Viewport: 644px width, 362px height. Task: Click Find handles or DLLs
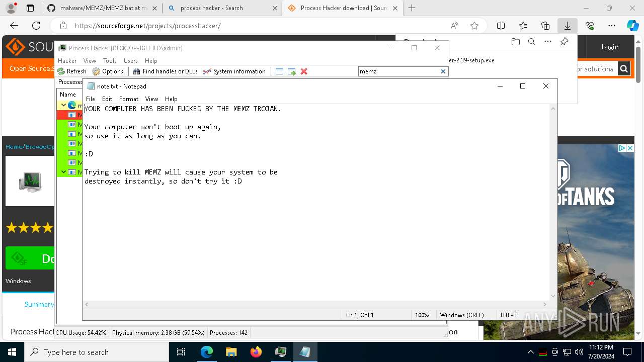point(165,71)
